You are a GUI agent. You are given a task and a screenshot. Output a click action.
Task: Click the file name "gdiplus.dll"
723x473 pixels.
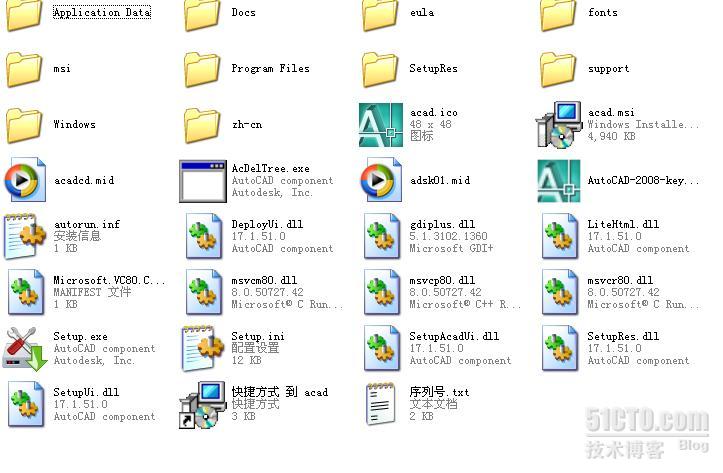coord(442,225)
